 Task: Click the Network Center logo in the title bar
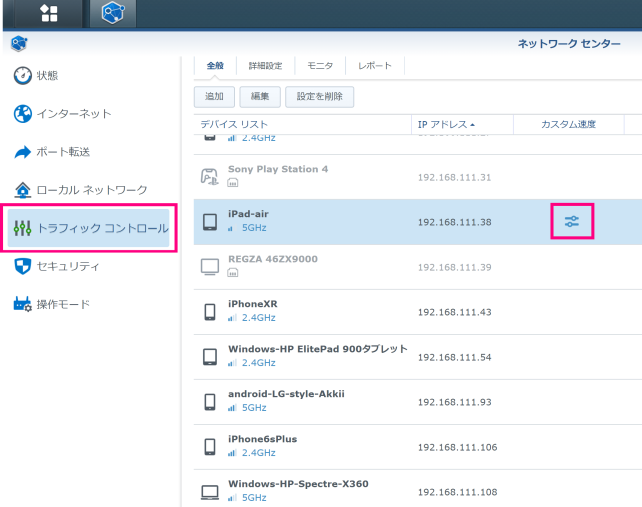pos(19,43)
